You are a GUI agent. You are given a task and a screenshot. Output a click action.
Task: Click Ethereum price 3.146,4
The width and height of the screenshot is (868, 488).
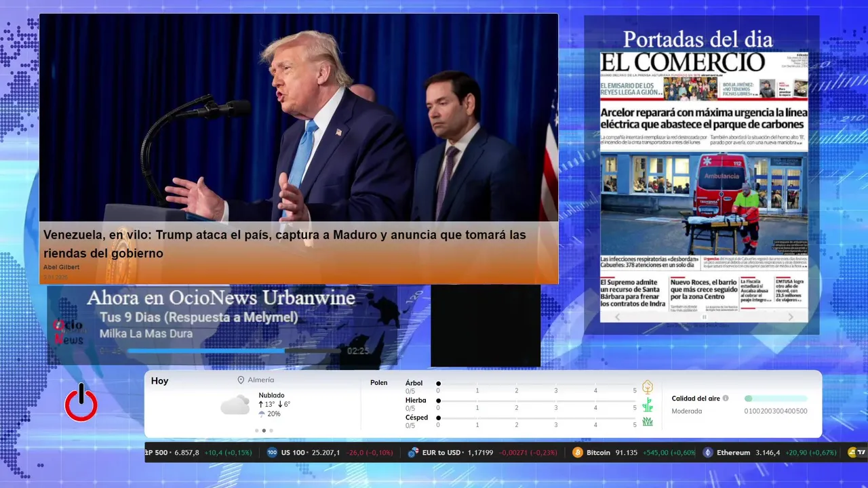[768, 452]
